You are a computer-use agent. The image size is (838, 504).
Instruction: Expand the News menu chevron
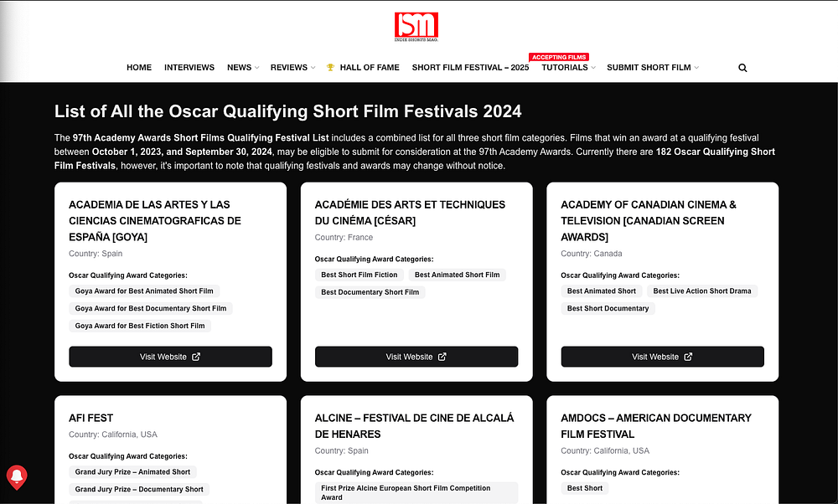coord(256,68)
